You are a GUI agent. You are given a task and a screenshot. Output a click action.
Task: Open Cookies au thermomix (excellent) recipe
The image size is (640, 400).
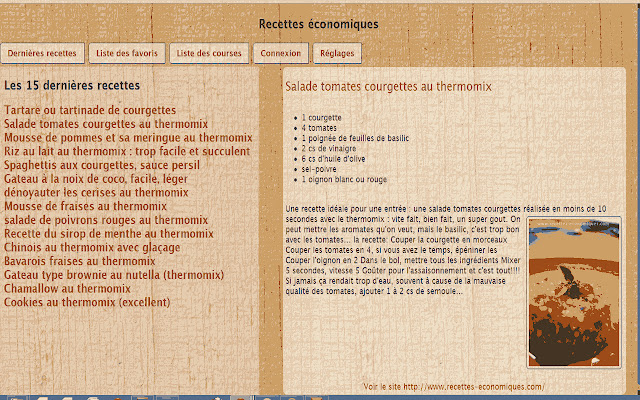[87, 302]
